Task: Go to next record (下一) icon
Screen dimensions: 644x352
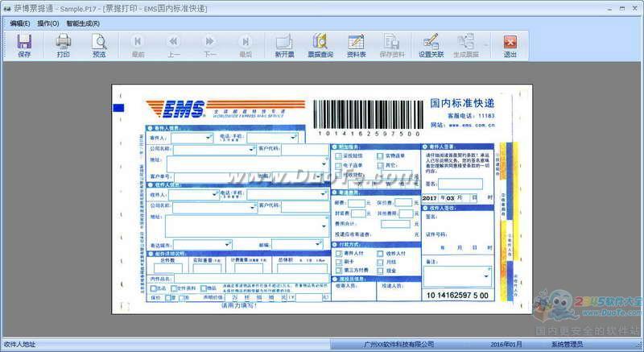Action: point(209,43)
